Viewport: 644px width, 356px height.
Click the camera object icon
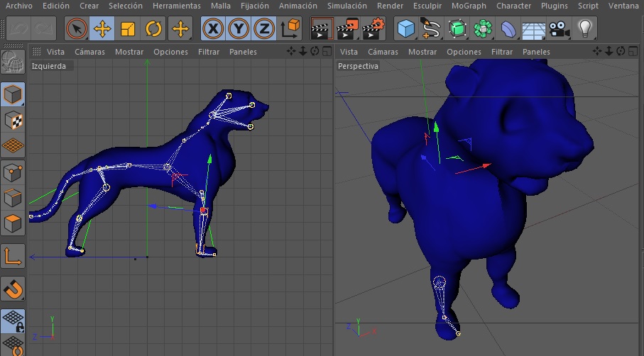560,29
